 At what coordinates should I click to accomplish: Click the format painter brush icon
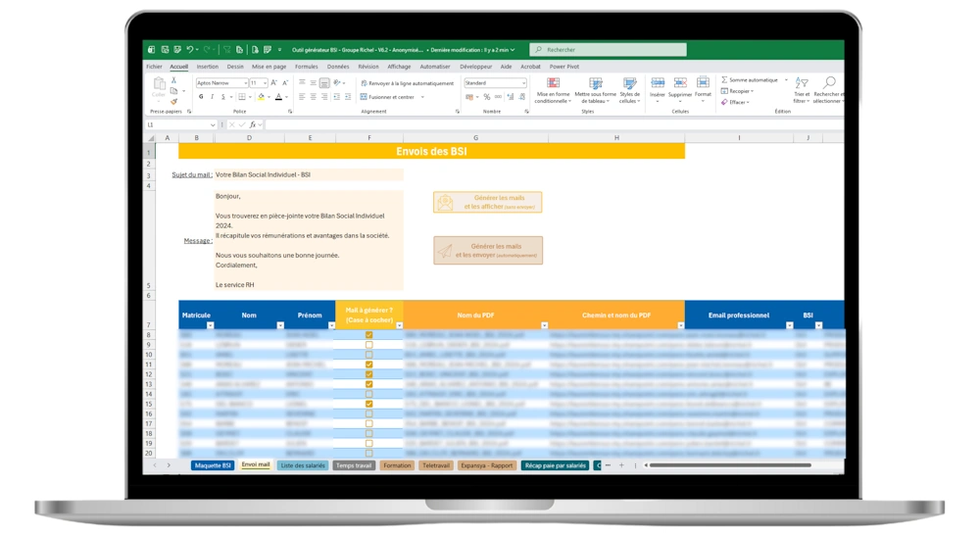click(x=174, y=101)
